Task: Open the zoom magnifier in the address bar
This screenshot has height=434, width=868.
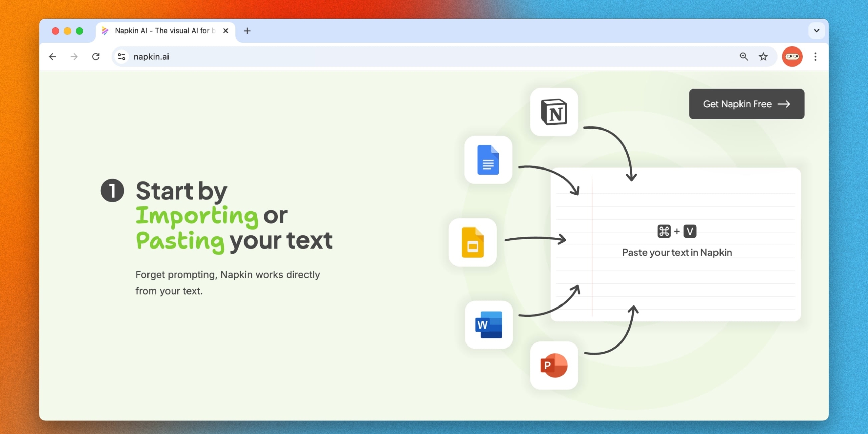Action: pyautogui.click(x=744, y=57)
